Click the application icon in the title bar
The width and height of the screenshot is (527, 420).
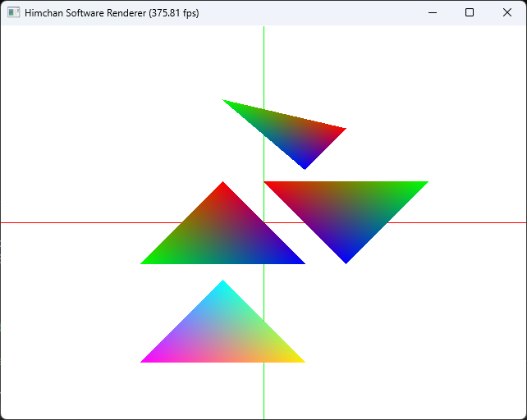(x=13, y=13)
